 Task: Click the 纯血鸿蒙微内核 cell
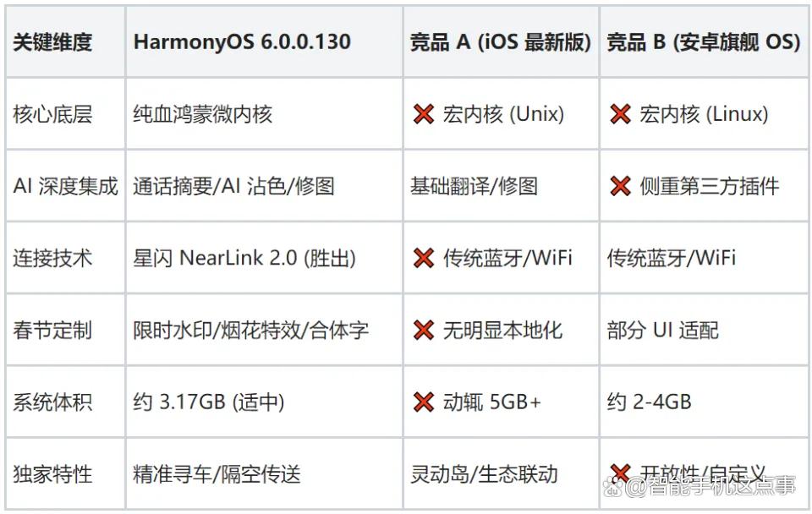pyautogui.click(x=203, y=114)
